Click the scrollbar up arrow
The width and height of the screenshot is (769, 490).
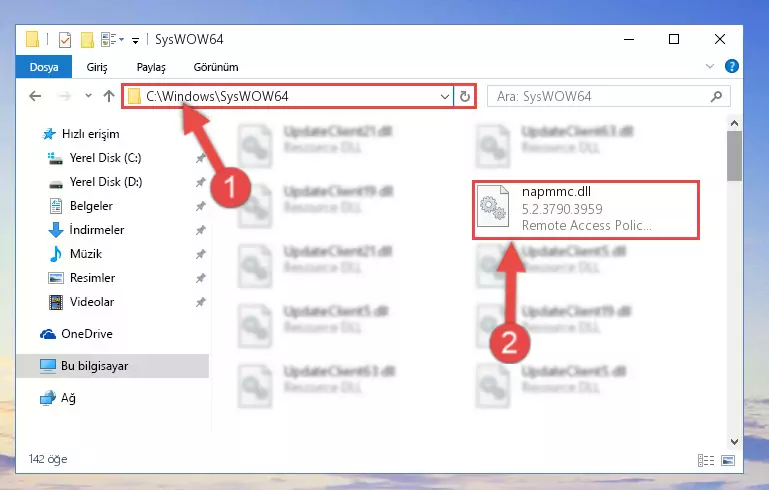(x=734, y=123)
